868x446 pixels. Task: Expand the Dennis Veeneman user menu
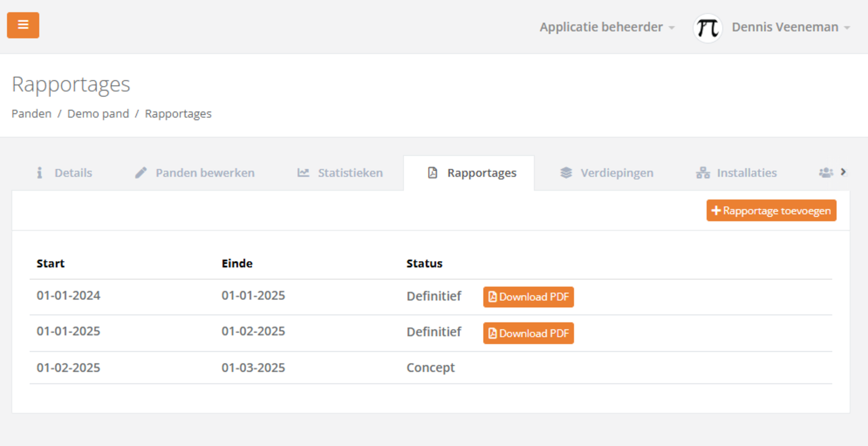pyautogui.click(x=791, y=27)
